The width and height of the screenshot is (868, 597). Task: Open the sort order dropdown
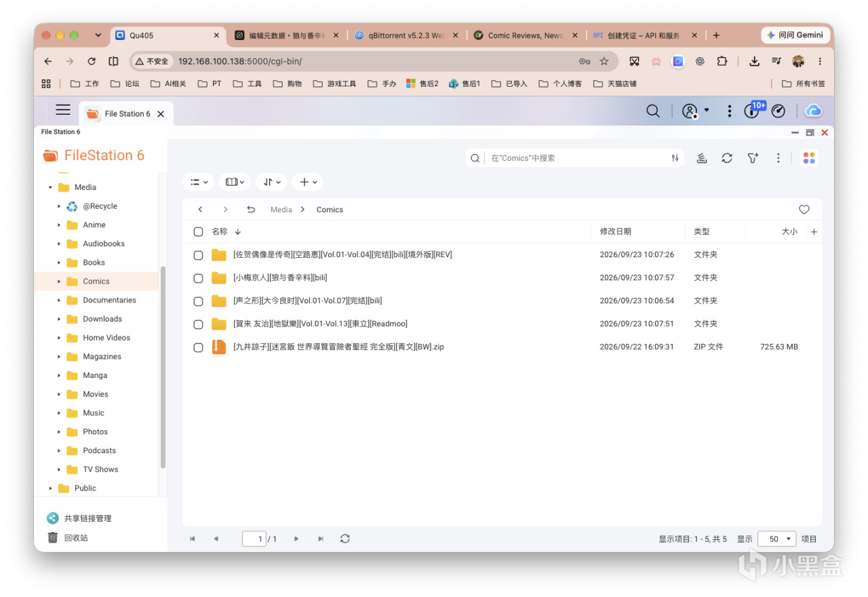271,182
